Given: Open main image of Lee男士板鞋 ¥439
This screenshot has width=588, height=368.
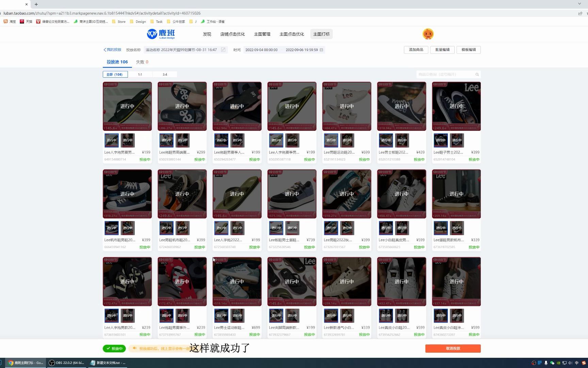Looking at the screenshot, I should point(402,106).
